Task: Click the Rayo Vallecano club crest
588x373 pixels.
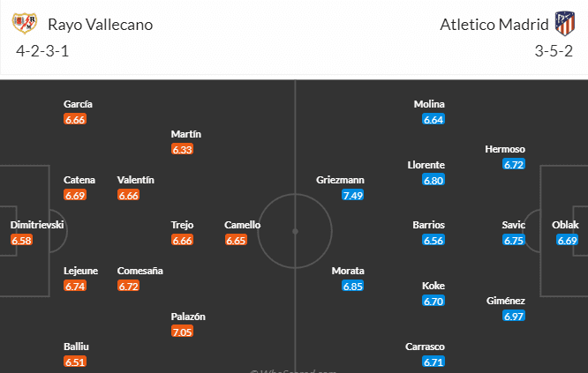Action: [x=29, y=24]
